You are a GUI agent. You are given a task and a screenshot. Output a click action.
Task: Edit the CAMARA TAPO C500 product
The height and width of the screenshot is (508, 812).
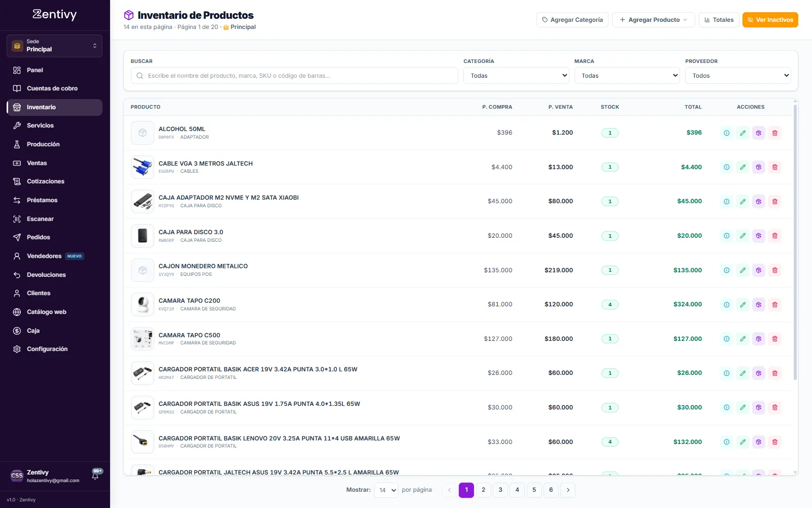[742, 339]
